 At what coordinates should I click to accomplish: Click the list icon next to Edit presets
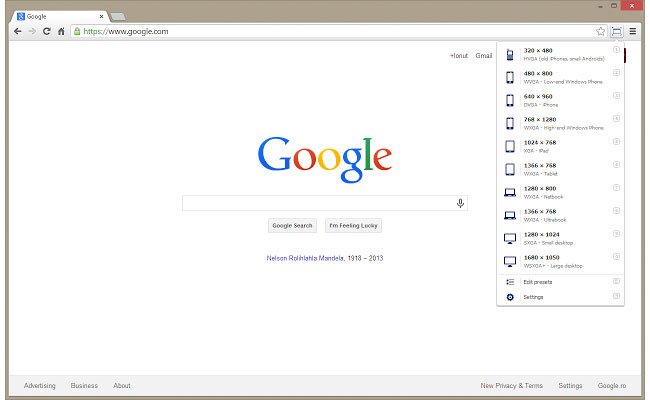pos(510,282)
